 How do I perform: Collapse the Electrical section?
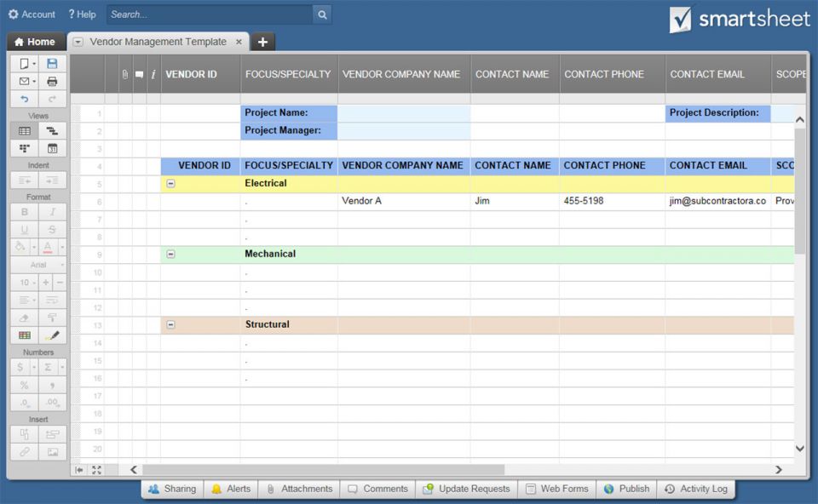pyautogui.click(x=170, y=184)
